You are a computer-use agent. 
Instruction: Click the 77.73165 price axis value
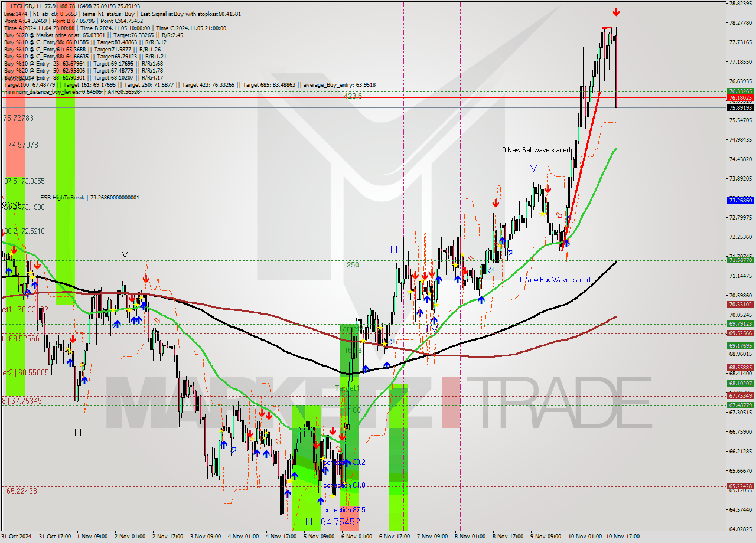(x=741, y=42)
